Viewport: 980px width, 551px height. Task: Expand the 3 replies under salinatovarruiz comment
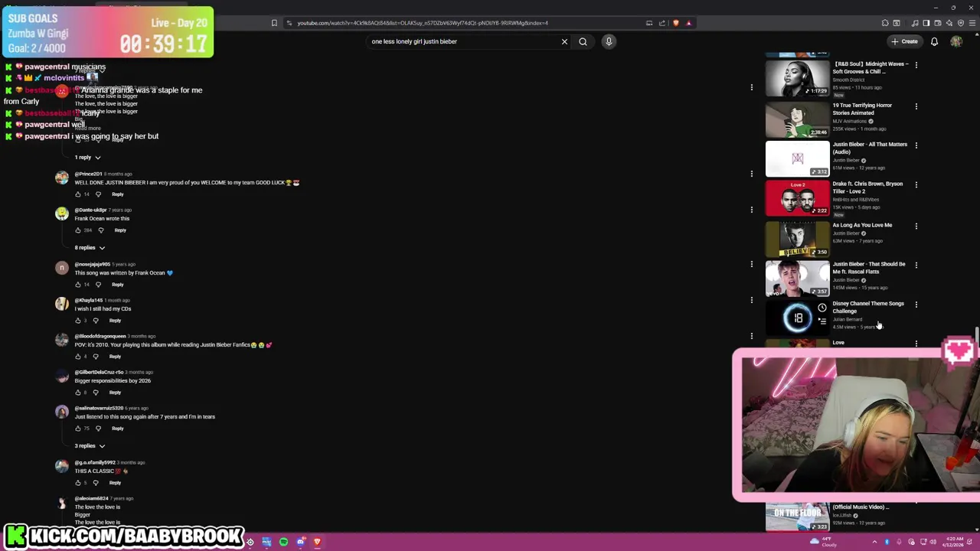pos(90,445)
